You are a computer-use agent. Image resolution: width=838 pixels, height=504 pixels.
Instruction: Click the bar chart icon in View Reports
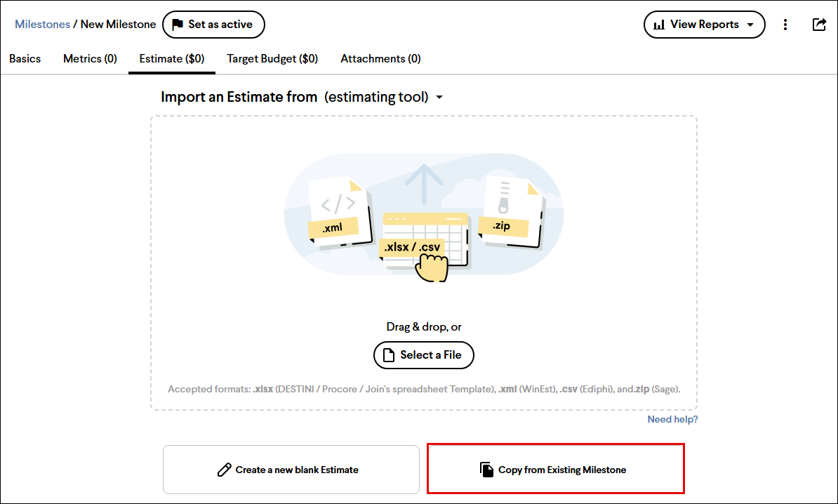pos(660,24)
